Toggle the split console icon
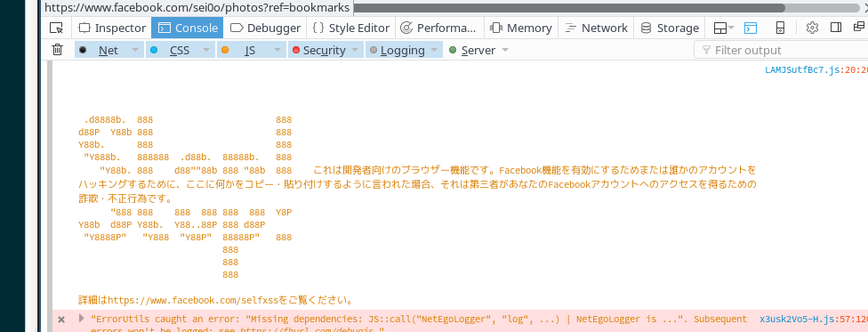Viewport: 868px width, 332px height. 750,28
